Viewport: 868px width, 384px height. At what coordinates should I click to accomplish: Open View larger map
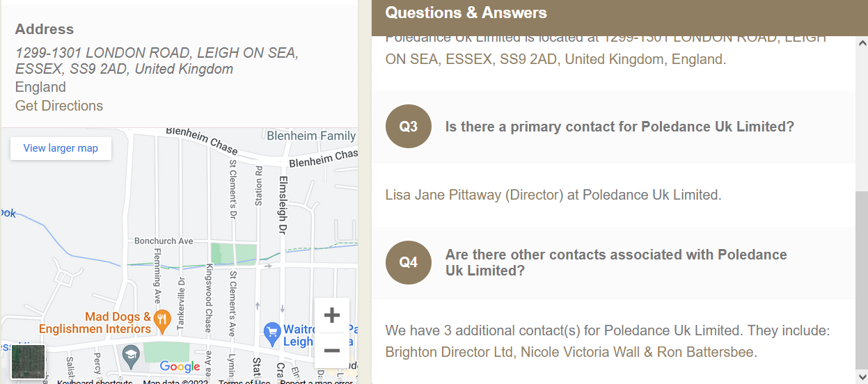pos(61,148)
